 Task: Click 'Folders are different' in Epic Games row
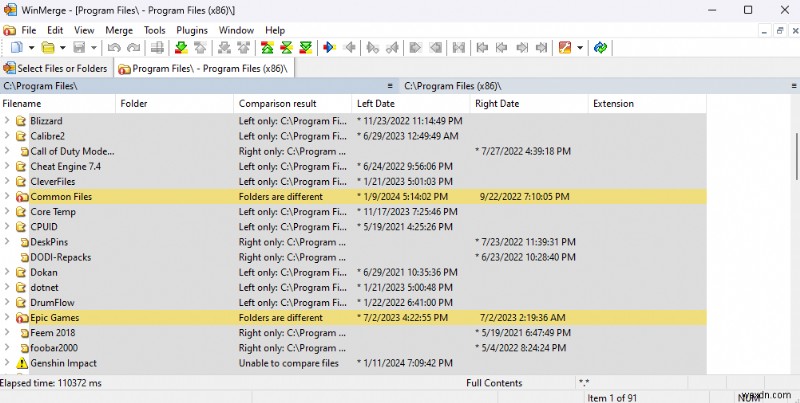click(281, 317)
